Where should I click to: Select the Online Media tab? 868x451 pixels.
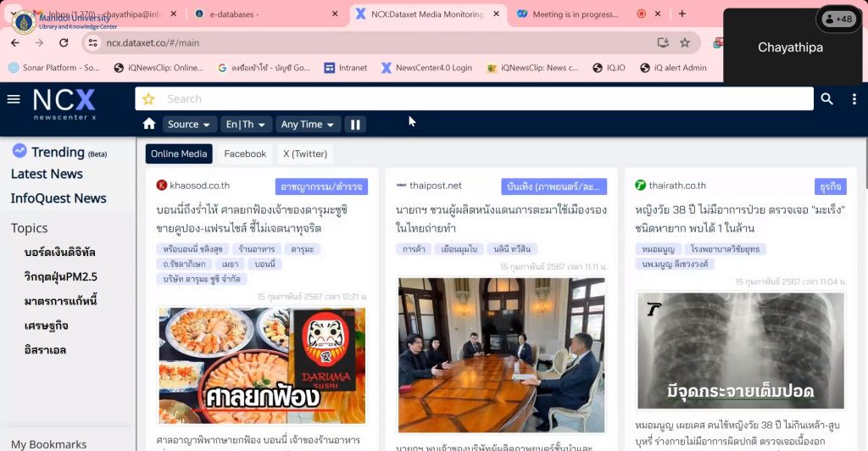(179, 153)
